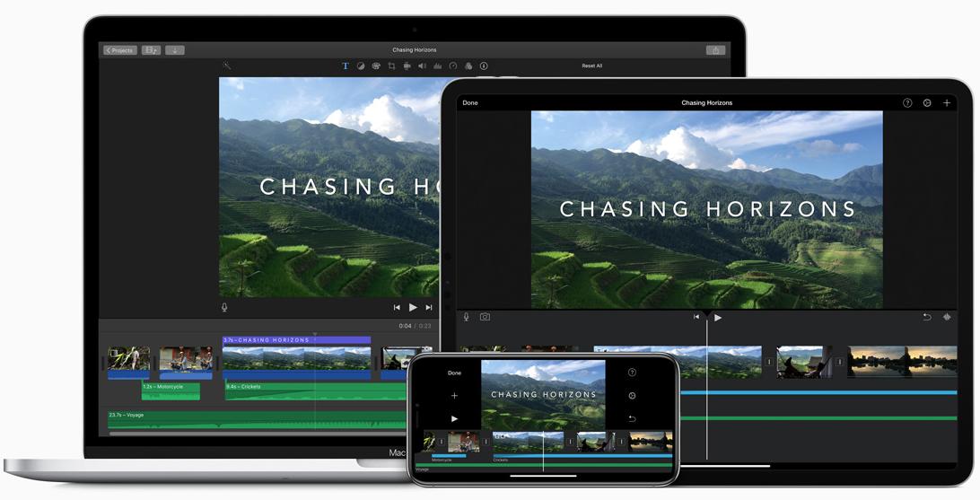Tap transition marker before the hut clip on iPad
The width and height of the screenshot is (980, 500).
coord(769,362)
